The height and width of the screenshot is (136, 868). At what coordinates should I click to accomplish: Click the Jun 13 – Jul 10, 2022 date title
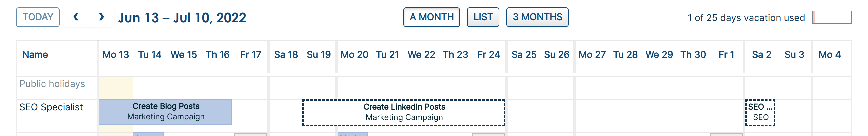(x=182, y=18)
